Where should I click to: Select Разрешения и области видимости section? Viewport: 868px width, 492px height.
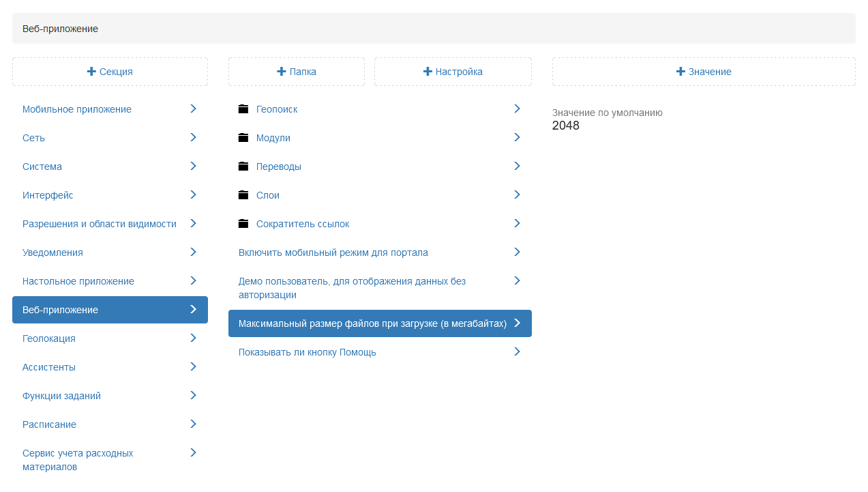click(100, 224)
